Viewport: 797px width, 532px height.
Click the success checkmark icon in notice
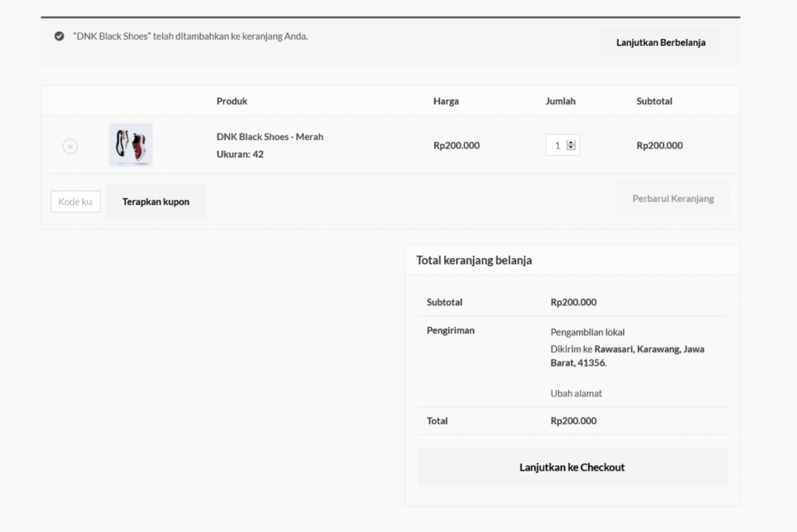pos(59,36)
